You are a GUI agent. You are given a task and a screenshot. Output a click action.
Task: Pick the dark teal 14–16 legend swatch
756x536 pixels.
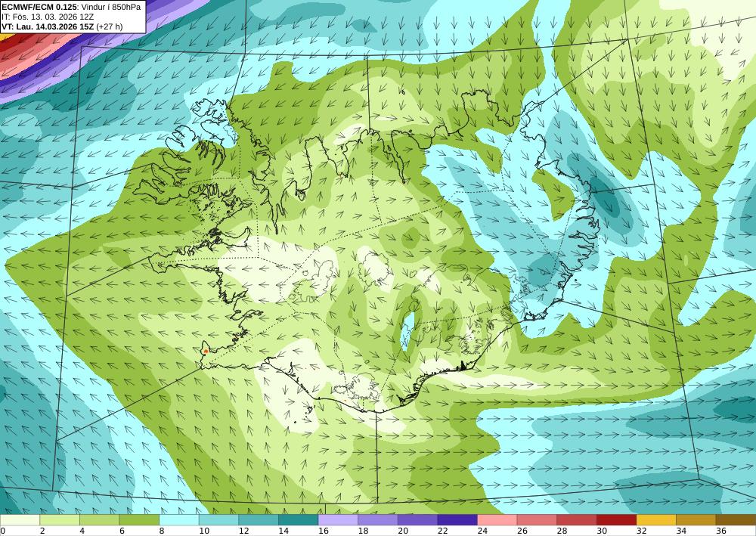coord(299,520)
